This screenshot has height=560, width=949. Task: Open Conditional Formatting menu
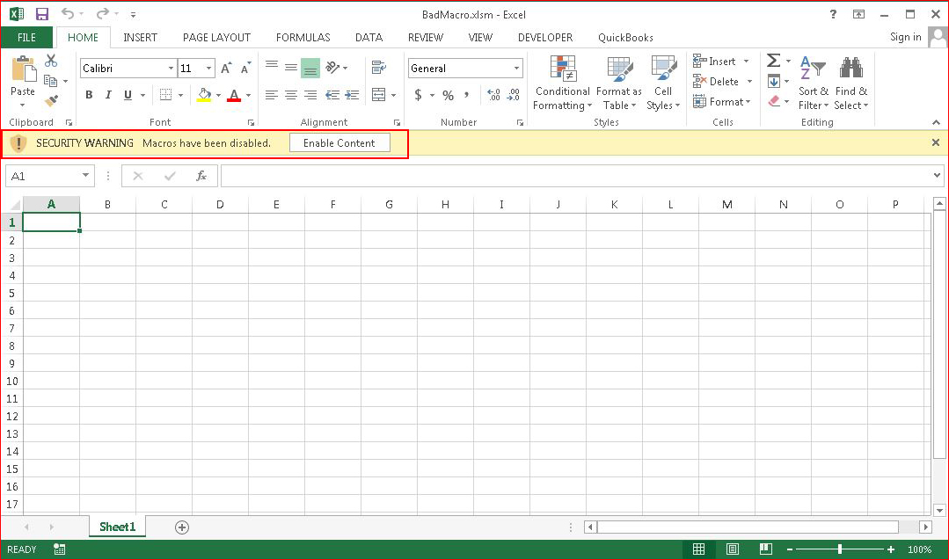562,83
